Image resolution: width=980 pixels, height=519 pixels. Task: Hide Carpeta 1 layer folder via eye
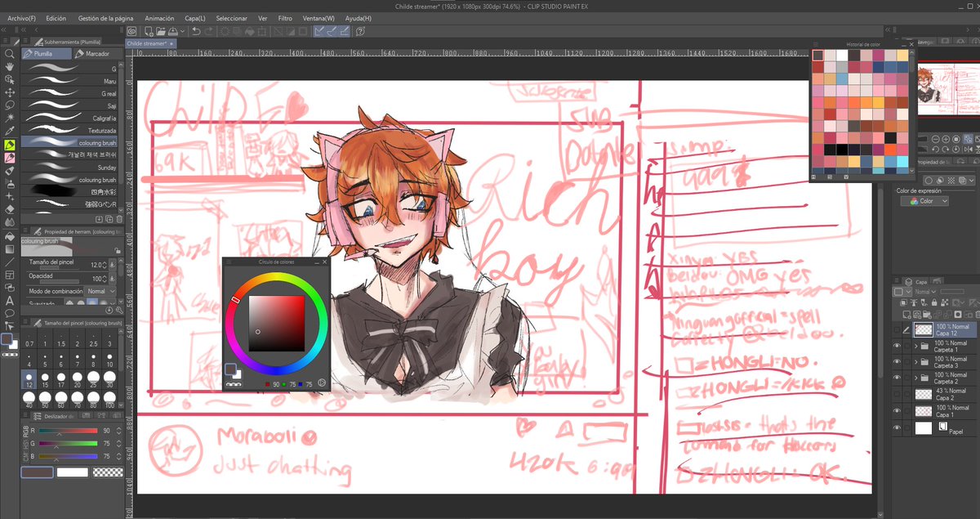897,346
